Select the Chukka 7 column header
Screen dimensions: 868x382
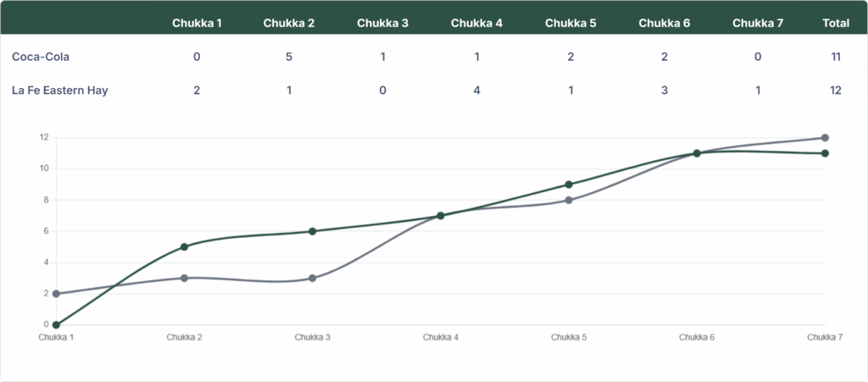point(757,23)
